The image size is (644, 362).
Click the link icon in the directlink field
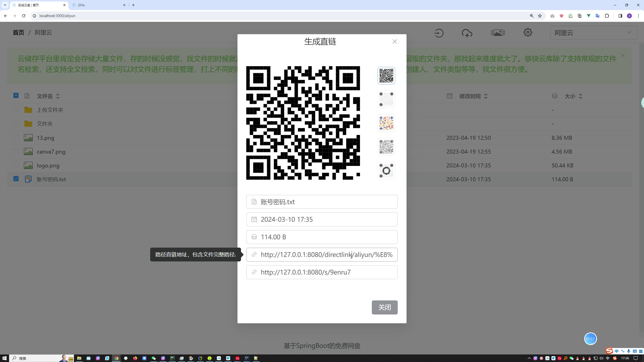pyautogui.click(x=254, y=255)
